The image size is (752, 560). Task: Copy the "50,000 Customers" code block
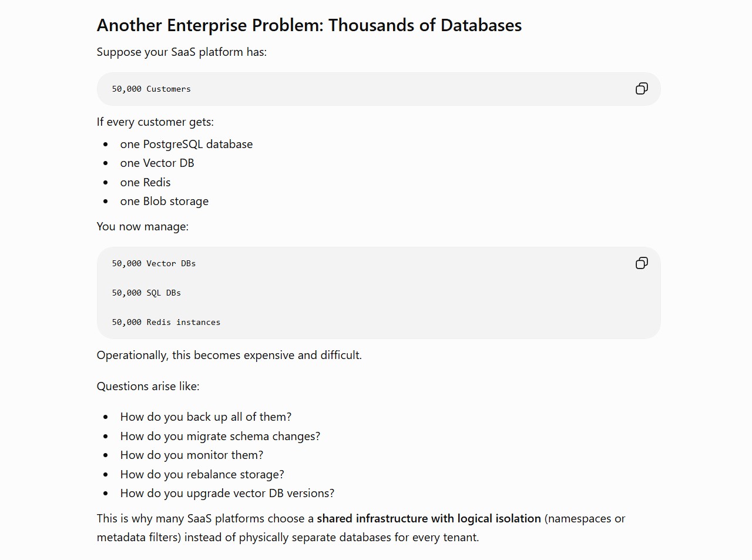tap(642, 89)
